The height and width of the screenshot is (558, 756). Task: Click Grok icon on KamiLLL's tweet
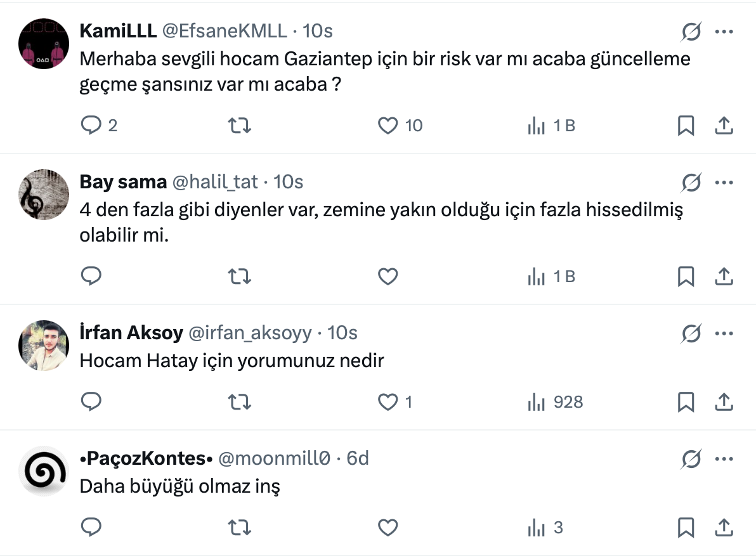(691, 31)
